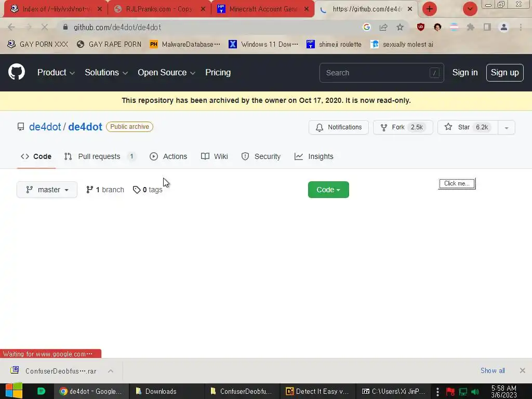
Task: Click the Google icon in address bar
Action: click(x=366, y=27)
